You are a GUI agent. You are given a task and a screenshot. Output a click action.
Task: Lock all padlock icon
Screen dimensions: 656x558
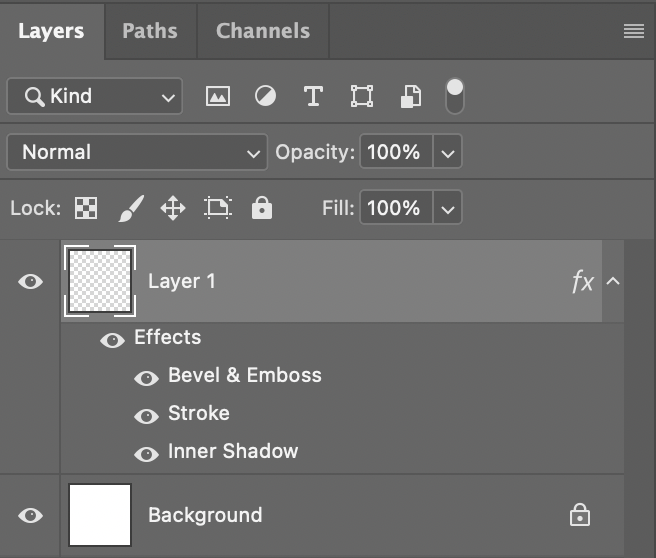[262, 207]
